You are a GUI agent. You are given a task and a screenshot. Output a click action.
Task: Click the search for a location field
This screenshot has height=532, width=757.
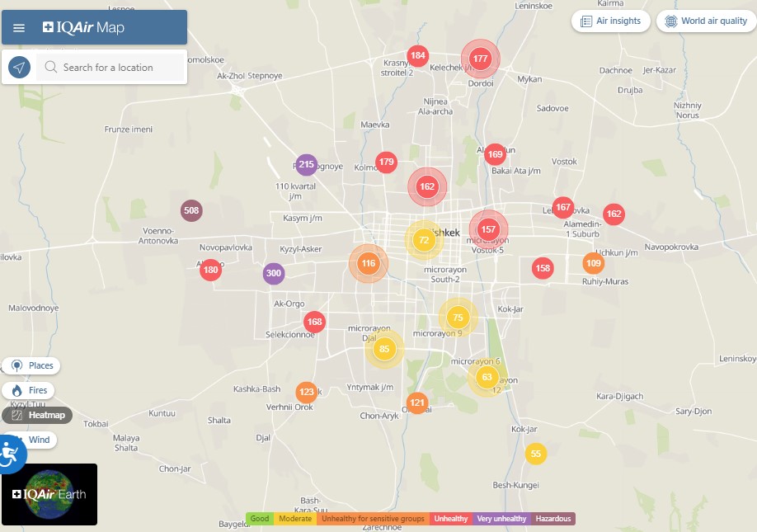[x=111, y=68]
